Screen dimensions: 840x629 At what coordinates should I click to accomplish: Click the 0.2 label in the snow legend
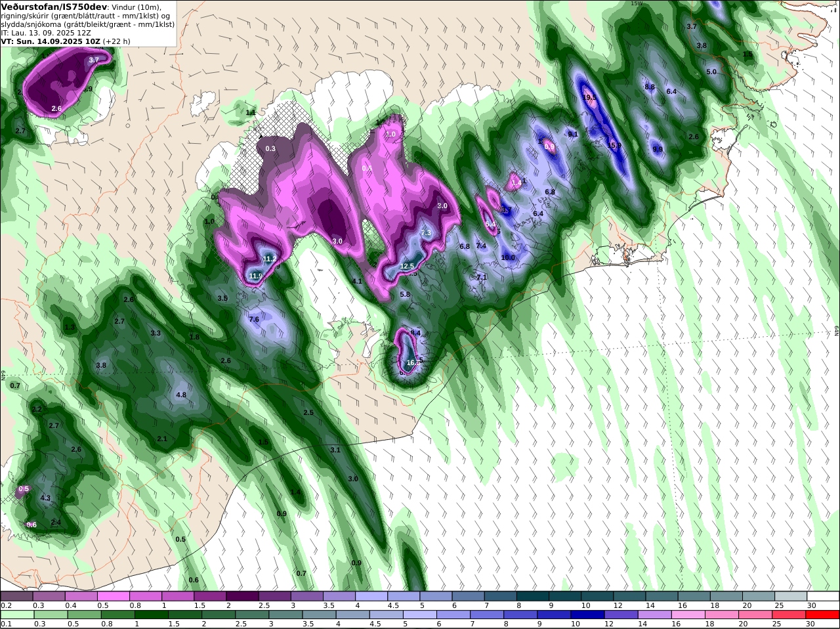coord(6,605)
